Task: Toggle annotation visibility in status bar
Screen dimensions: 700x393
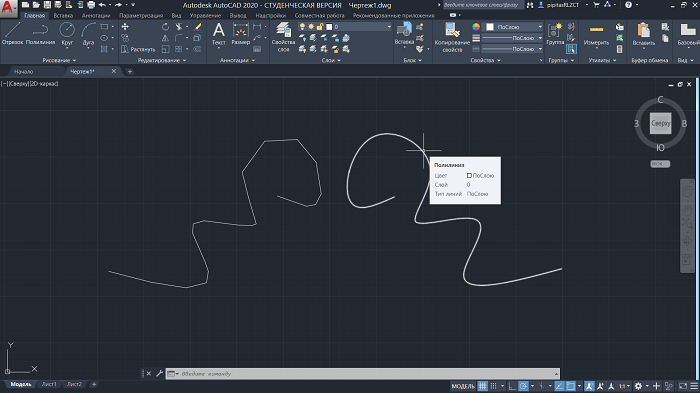Action: [589, 386]
